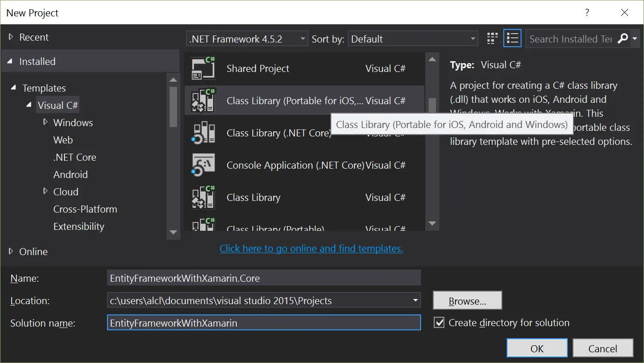This screenshot has width=644, height=363.
Task: Click the Cancel button
Action: click(x=603, y=348)
